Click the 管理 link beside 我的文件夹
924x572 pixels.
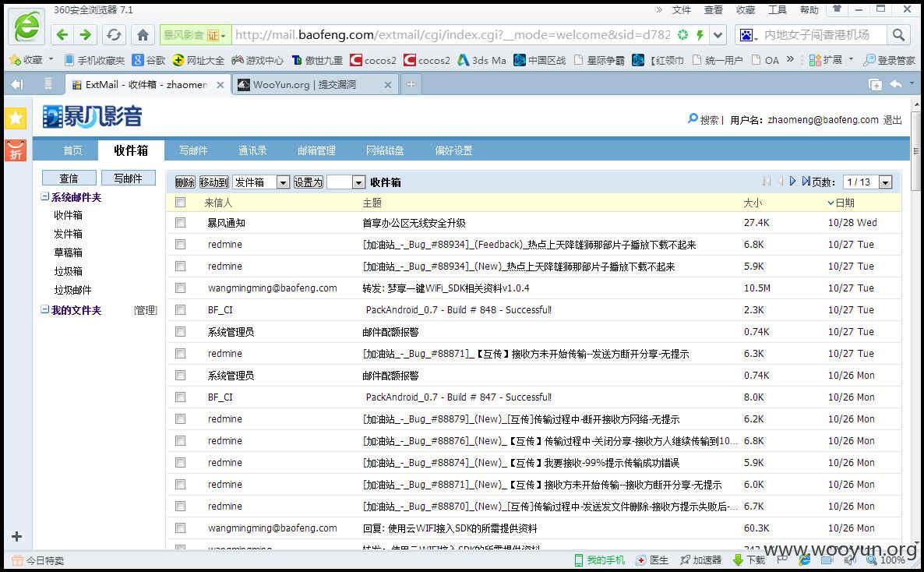(146, 309)
